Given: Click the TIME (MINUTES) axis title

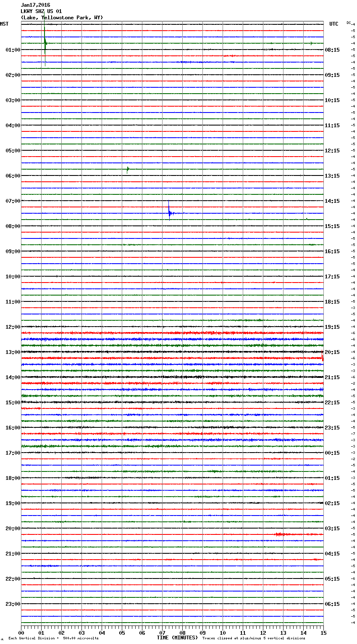Looking at the screenshot, I should click(x=177, y=638).
